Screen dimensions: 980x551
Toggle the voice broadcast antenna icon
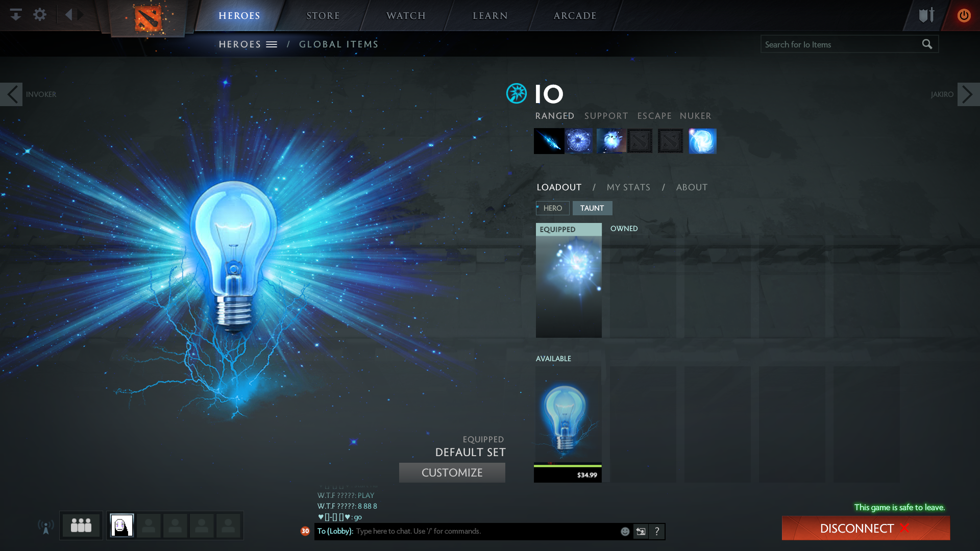pos(45,527)
